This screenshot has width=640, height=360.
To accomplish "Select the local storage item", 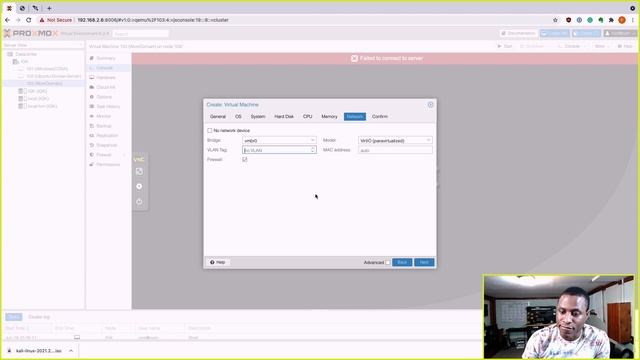I will (x=38, y=99).
